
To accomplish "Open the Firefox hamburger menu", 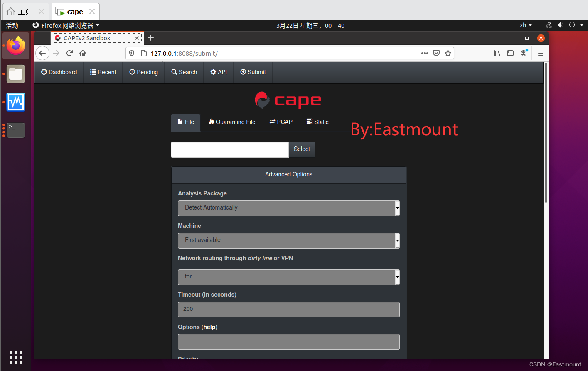I will (x=541, y=53).
